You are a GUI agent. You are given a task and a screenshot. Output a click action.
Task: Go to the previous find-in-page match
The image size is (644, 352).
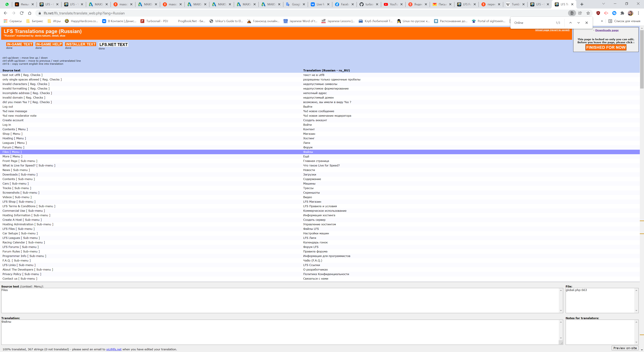coord(571,23)
